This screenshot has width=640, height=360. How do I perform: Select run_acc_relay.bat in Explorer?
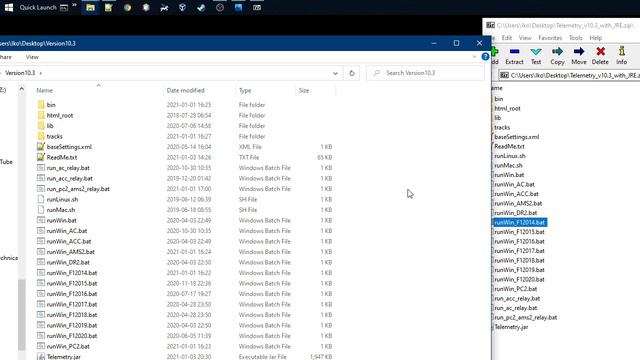click(x=69, y=178)
